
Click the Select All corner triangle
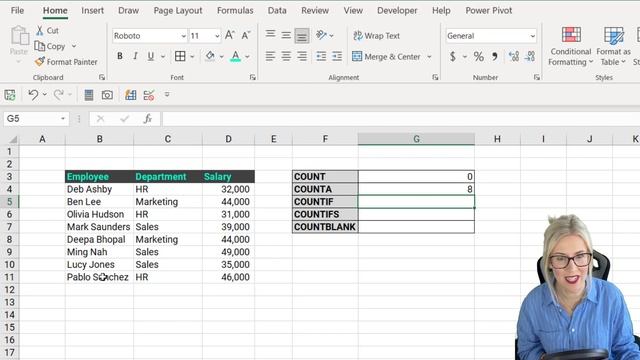(x=13, y=140)
